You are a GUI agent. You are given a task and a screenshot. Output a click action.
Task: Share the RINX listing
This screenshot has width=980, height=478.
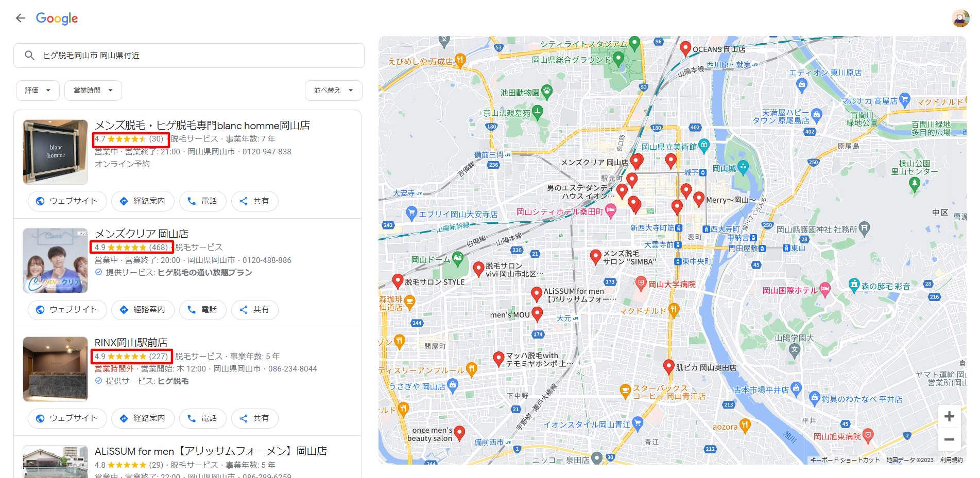click(255, 418)
